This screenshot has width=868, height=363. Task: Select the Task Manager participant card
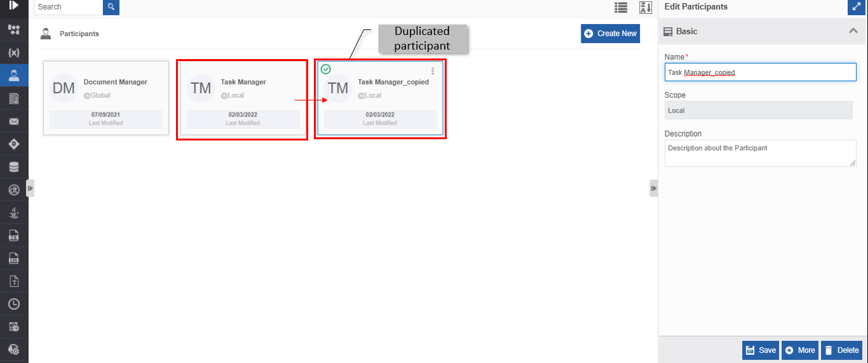(243, 98)
